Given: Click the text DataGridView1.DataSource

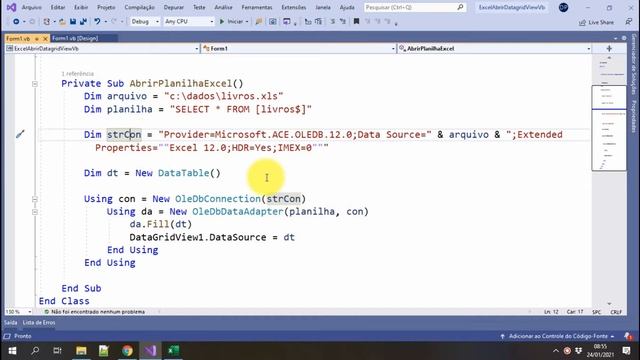Looking at the screenshot, I should pos(198,237).
